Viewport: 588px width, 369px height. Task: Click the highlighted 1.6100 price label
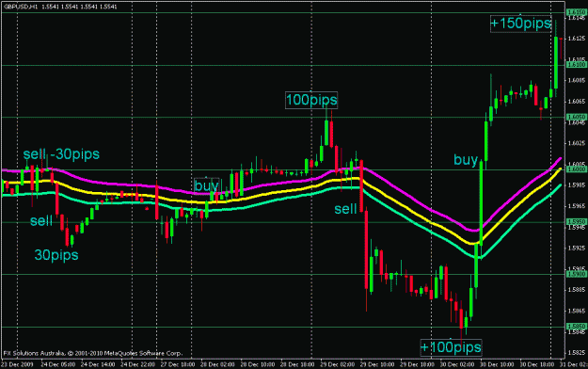[x=577, y=65]
